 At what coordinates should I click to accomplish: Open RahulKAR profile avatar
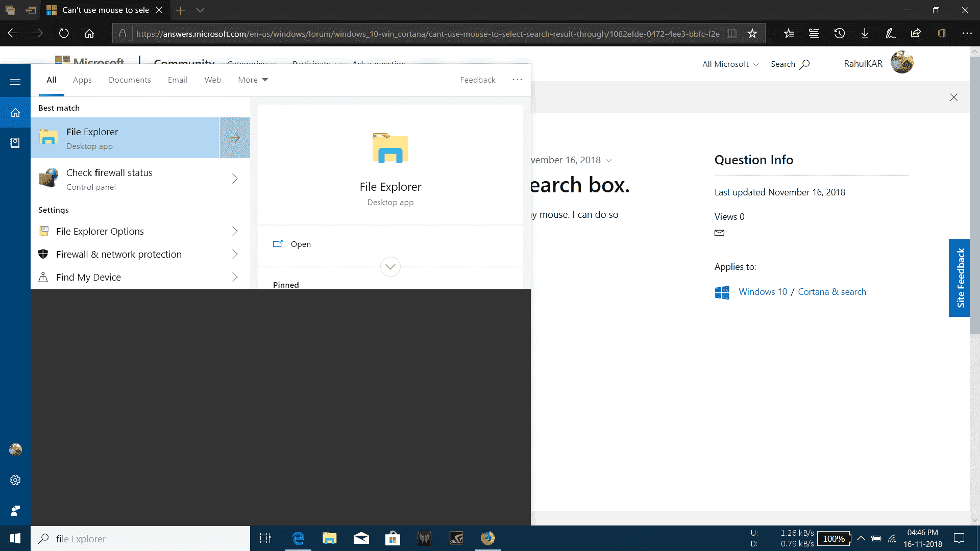(902, 62)
